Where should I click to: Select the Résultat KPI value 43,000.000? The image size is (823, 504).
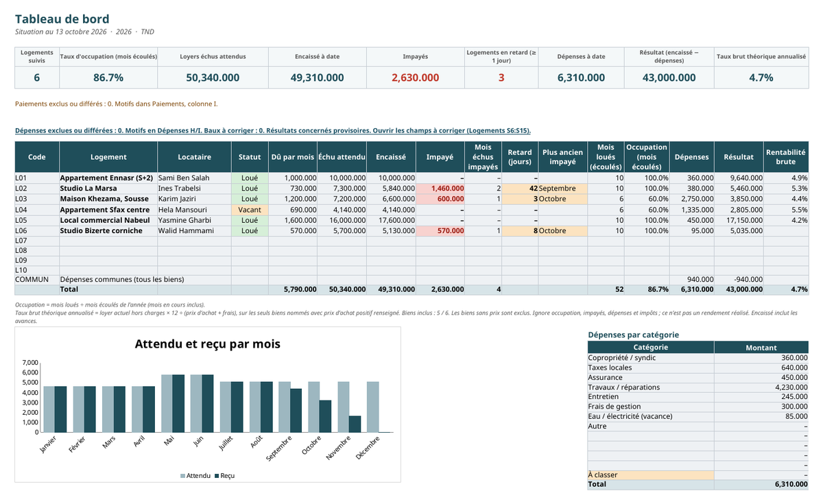pyautogui.click(x=669, y=77)
